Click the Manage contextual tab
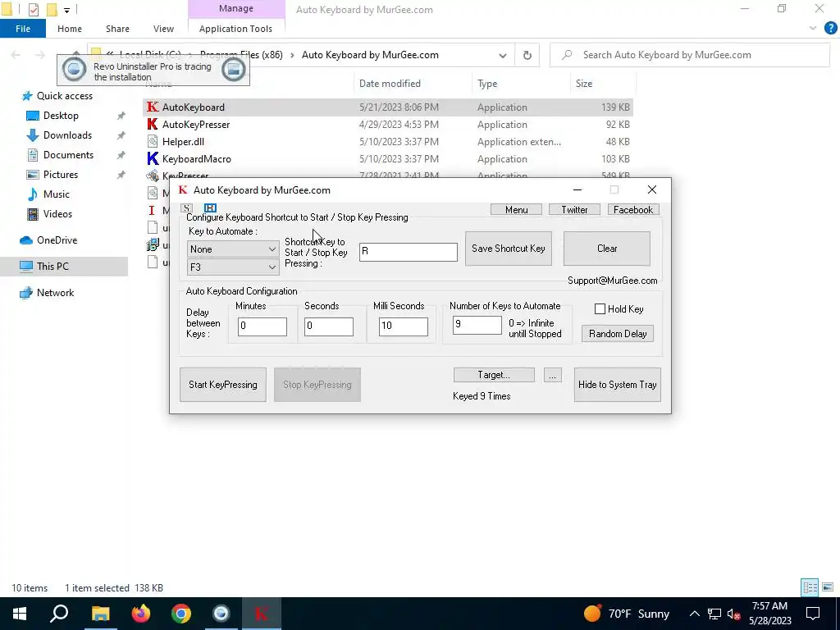This screenshot has height=630, width=840. 235,8
